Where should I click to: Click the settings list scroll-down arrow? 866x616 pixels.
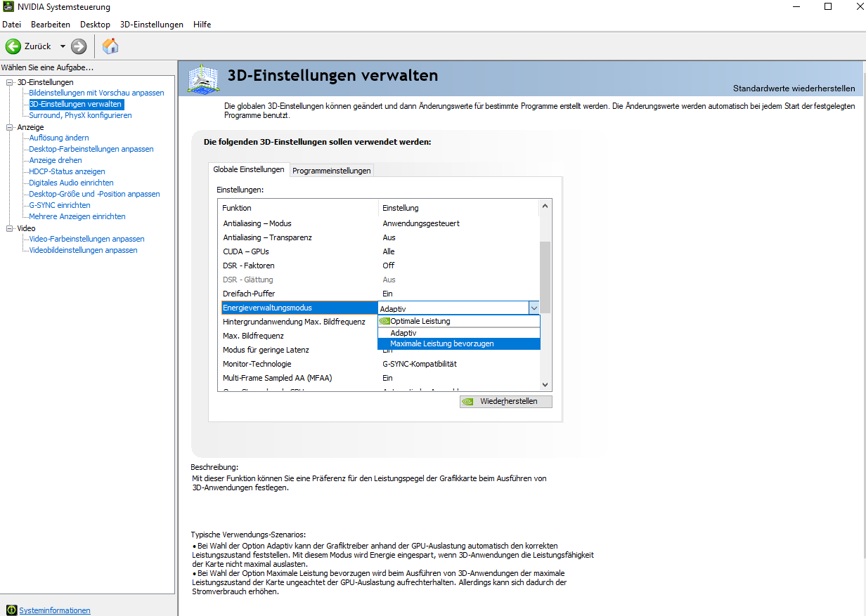[x=545, y=384]
